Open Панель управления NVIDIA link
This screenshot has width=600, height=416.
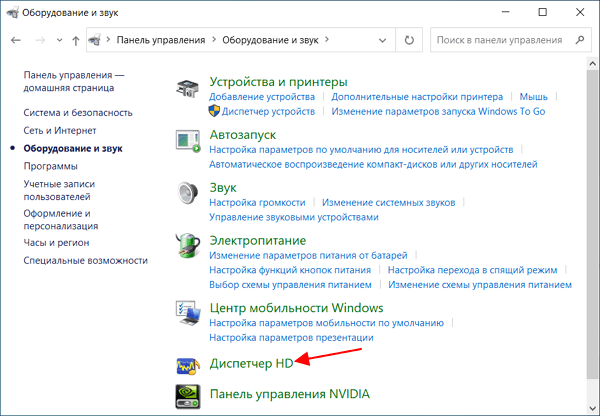(290, 394)
